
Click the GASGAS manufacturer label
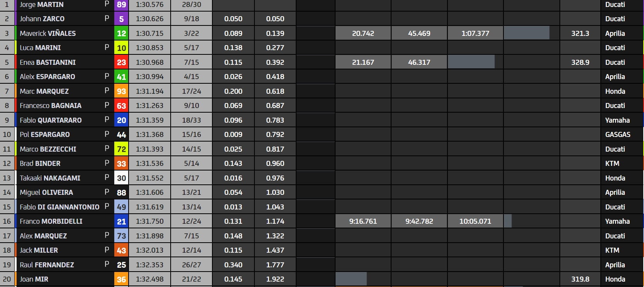click(617, 135)
